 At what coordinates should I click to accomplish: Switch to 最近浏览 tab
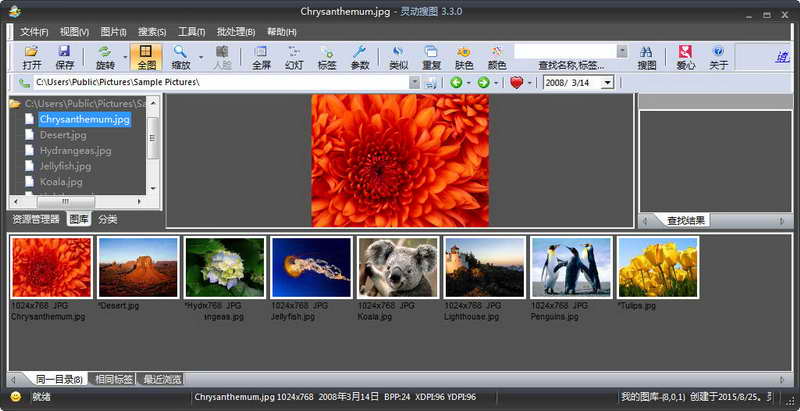(162, 379)
